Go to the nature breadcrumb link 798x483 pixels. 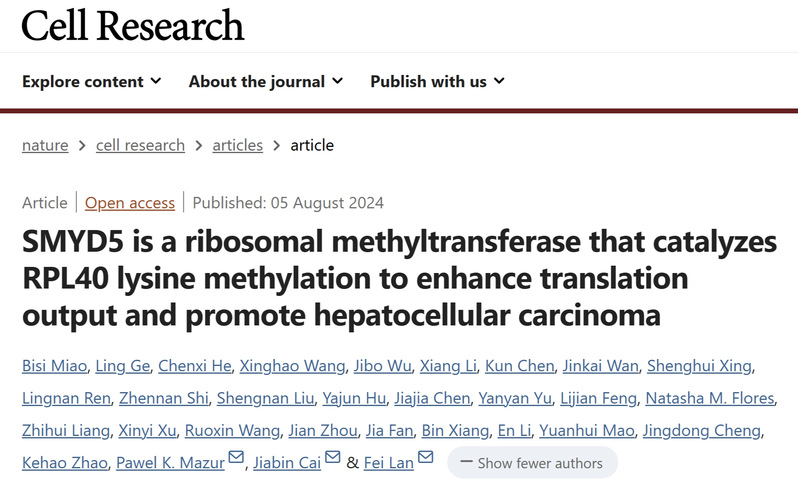[x=45, y=145]
